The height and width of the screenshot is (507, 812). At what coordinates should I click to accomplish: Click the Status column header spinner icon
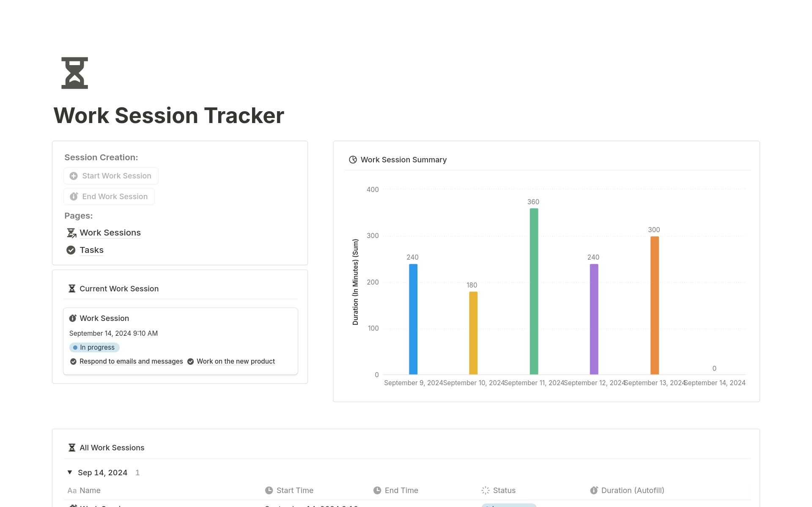point(485,490)
